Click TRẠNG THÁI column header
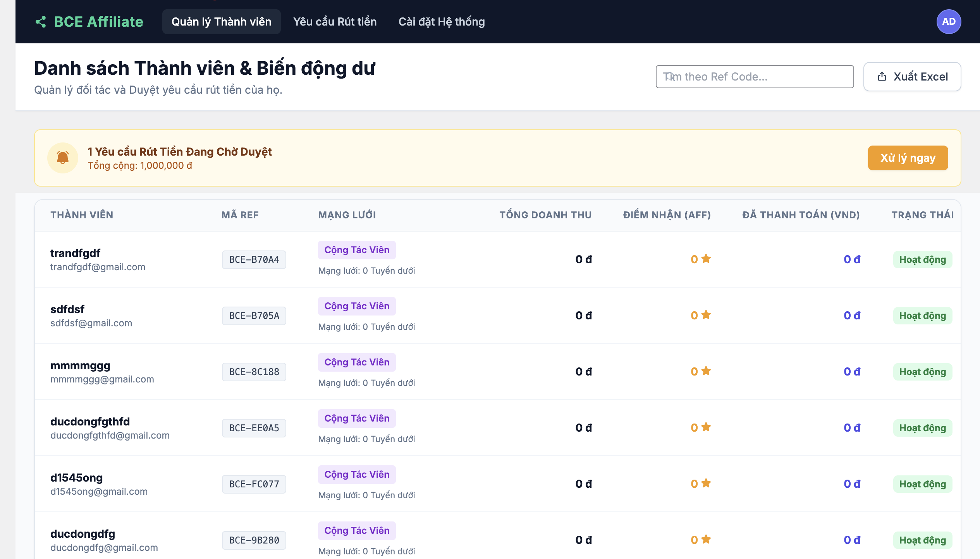This screenshot has width=980, height=559. point(923,215)
